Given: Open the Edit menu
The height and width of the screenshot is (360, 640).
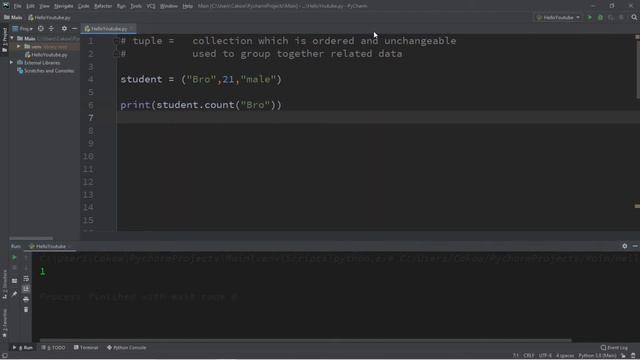Looking at the screenshot, I should (x=31, y=6).
